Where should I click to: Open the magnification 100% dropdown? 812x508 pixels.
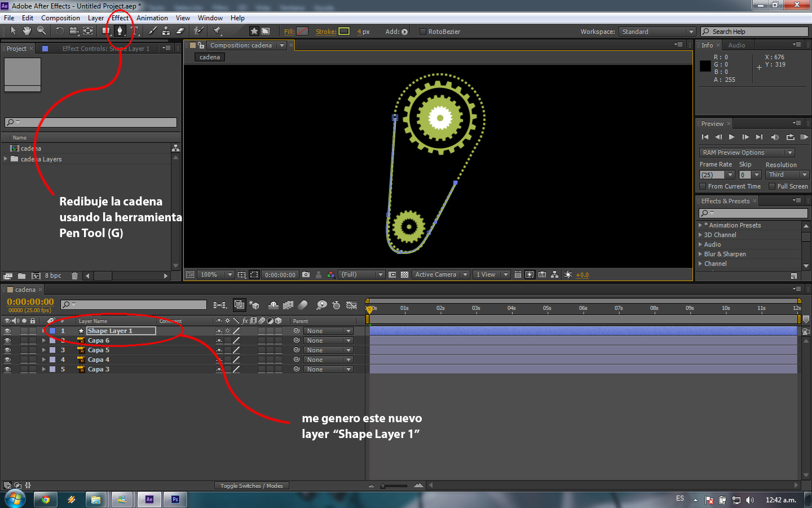click(215, 275)
